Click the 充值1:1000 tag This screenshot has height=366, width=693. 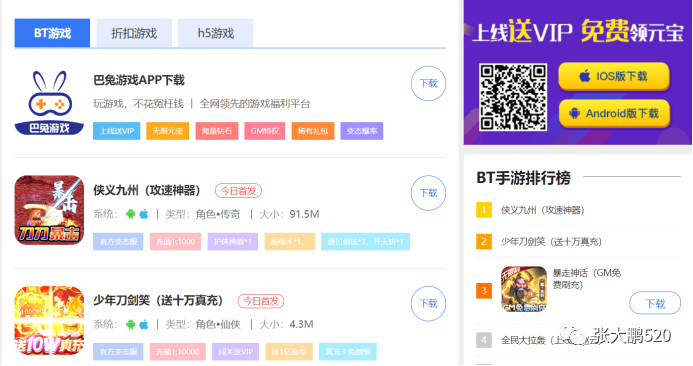[x=175, y=241]
